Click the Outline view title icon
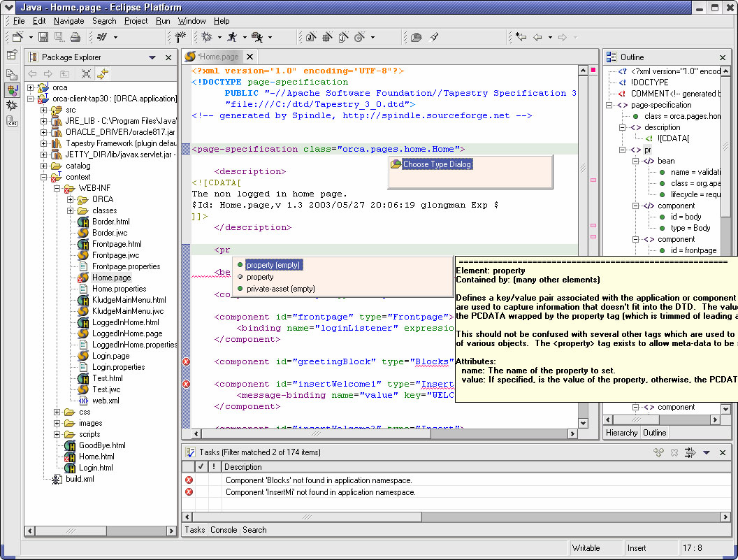Viewport: 738px width, 560px height. point(612,57)
